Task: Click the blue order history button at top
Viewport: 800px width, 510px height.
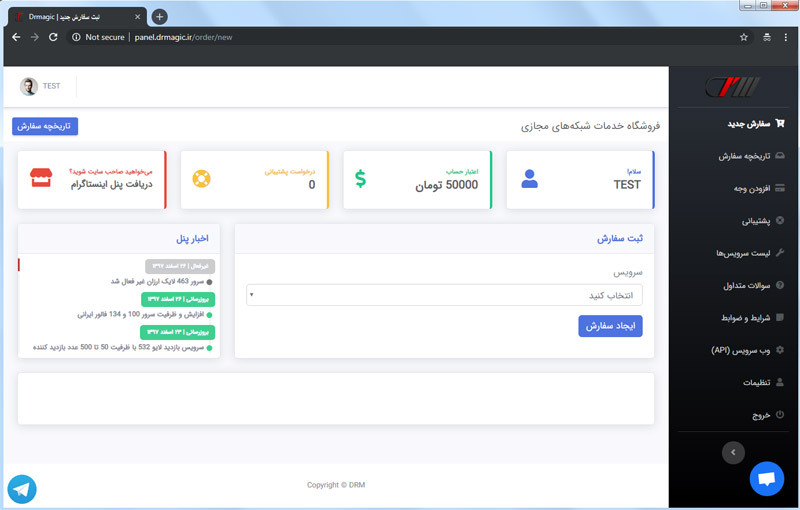Action: [45, 126]
